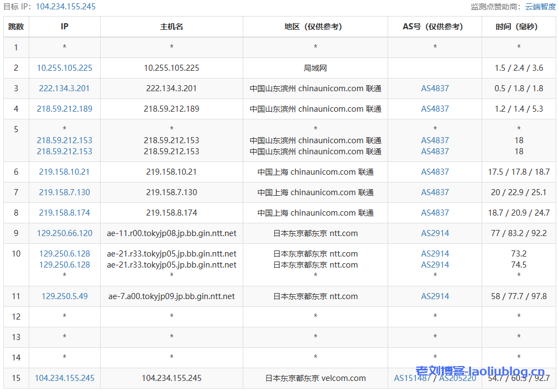559x392 pixels.
Task: Click the 时间（毫秒）column header
Action: [x=518, y=26]
